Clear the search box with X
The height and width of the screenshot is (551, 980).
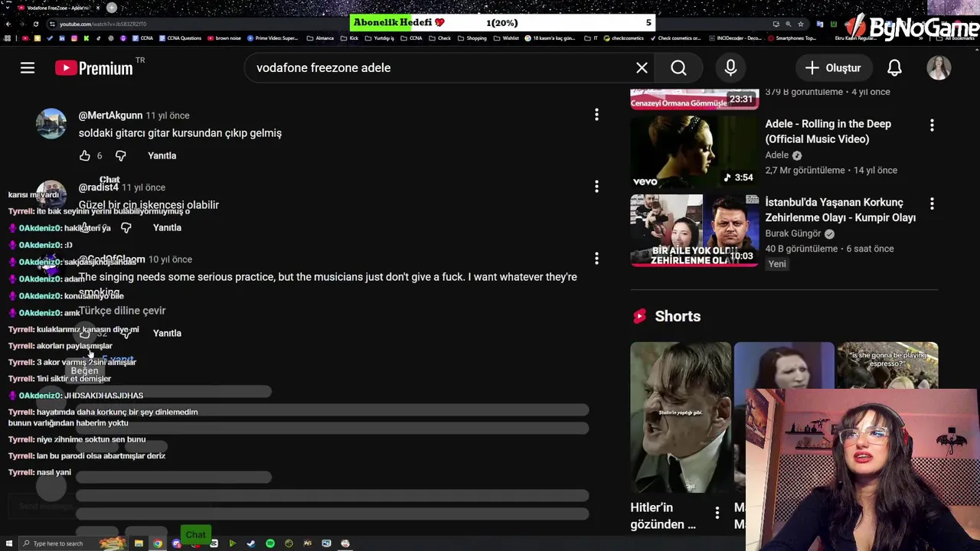642,68
